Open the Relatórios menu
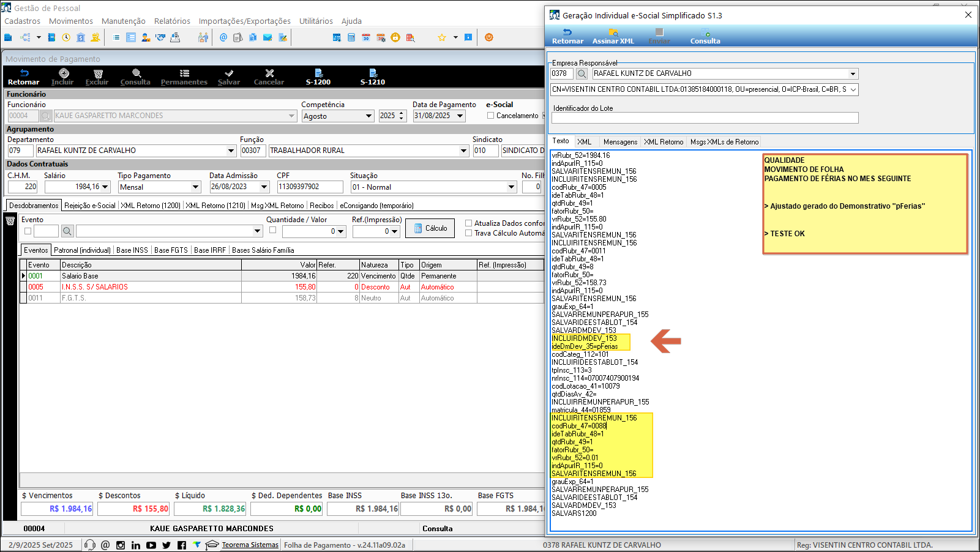 coord(172,21)
